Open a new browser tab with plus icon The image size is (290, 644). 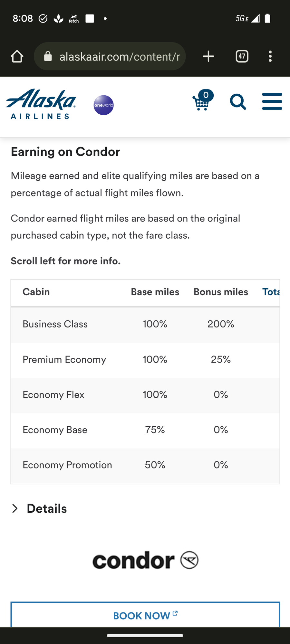(208, 56)
